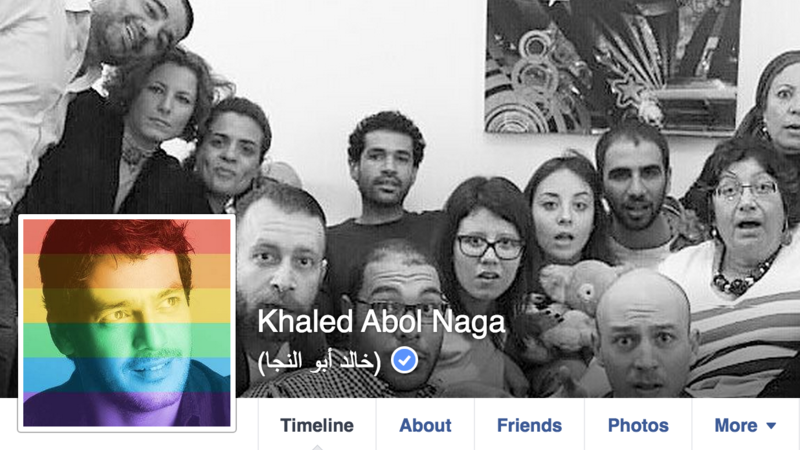Click the green stripe of profile picture
800x450 pixels.
click(127, 340)
